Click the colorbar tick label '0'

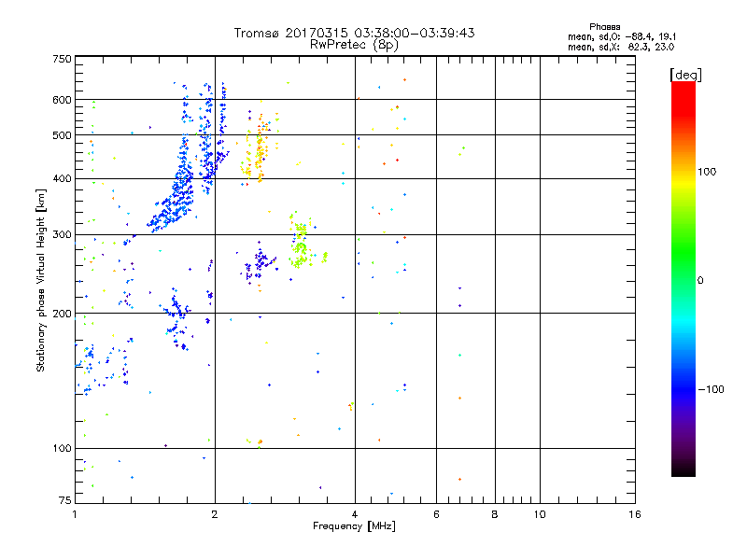pyautogui.click(x=699, y=280)
